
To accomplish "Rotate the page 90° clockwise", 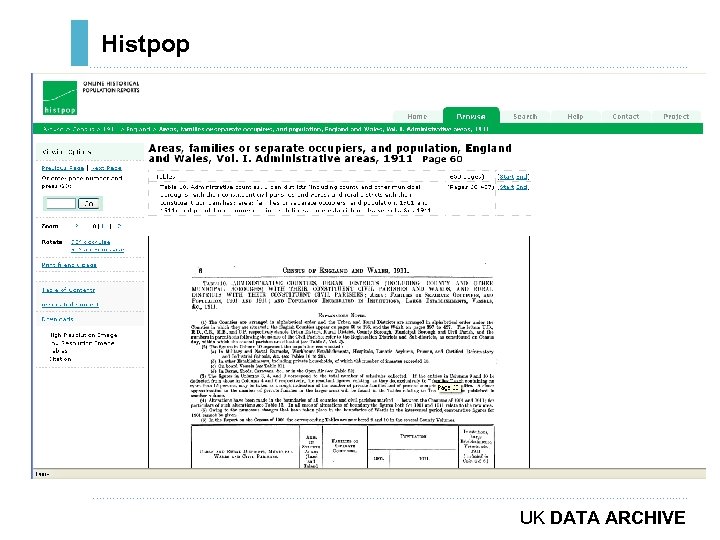I will [x=90, y=242].
